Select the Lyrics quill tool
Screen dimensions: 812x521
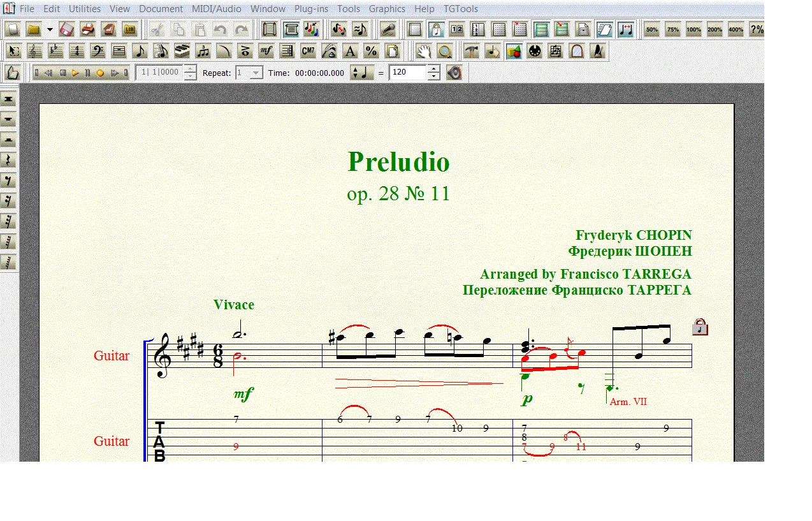330,52
